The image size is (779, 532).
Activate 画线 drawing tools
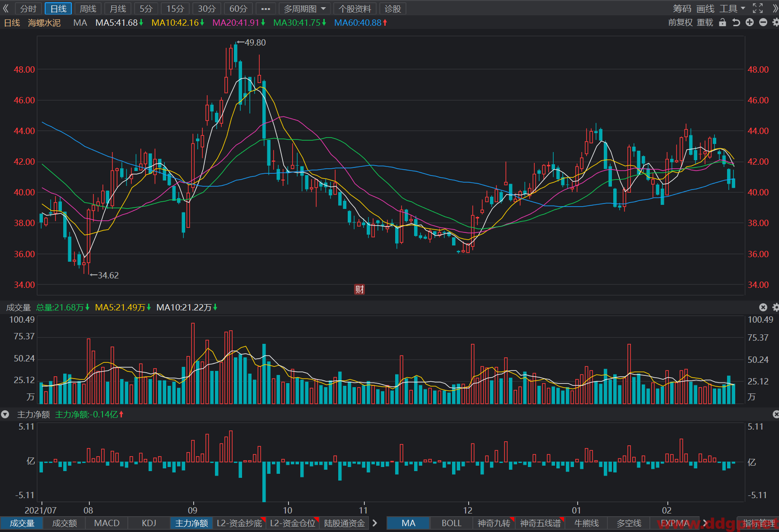coord(705,9)
